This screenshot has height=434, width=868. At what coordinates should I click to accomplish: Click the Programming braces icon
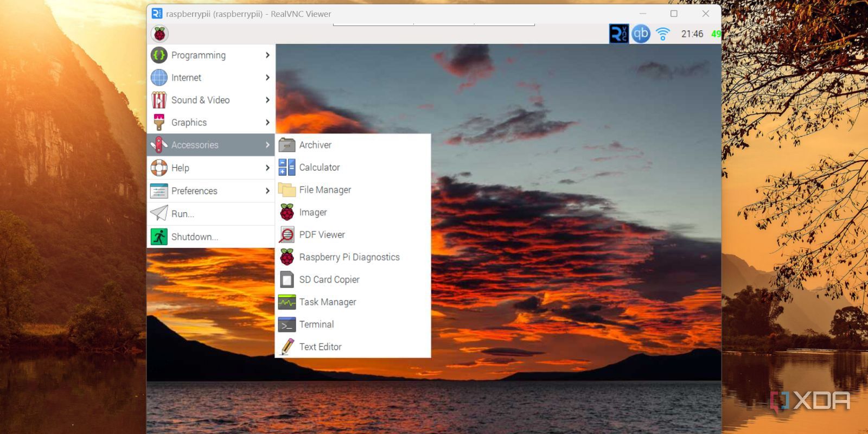[x=159, y=55]
